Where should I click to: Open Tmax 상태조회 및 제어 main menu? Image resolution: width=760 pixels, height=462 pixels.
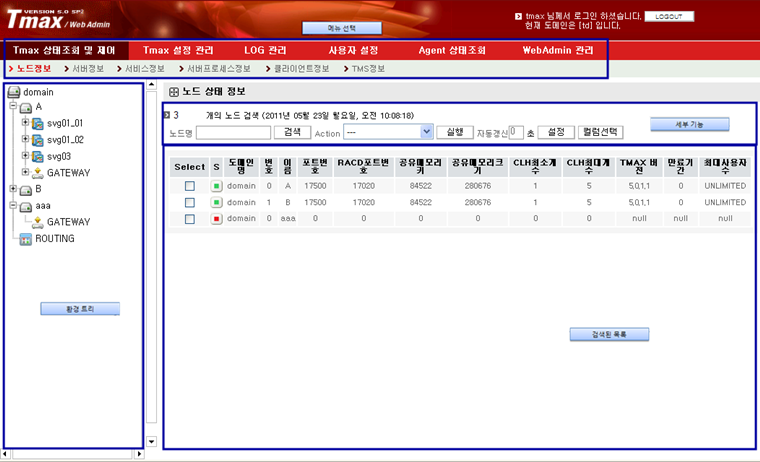click(64, 50)
